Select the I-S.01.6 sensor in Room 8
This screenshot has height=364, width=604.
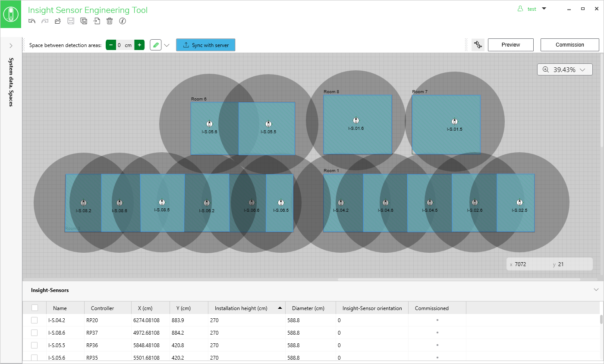pos(356,121)
